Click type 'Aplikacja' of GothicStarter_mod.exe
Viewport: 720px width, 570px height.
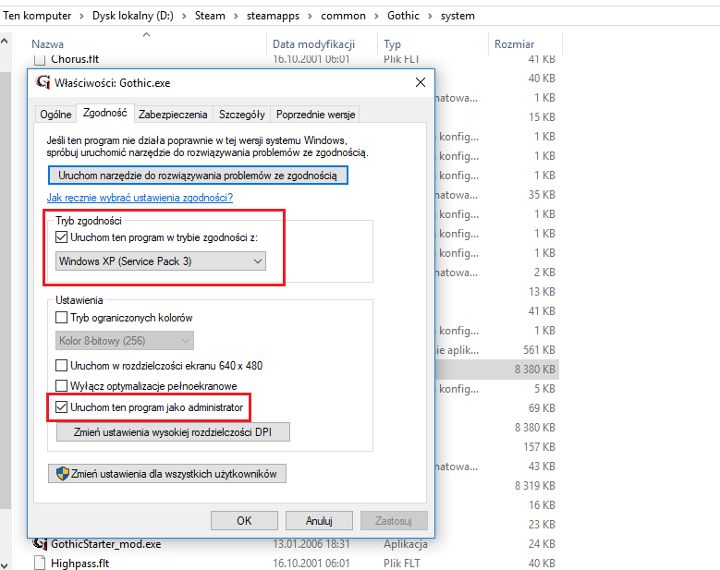click(405, 544)
